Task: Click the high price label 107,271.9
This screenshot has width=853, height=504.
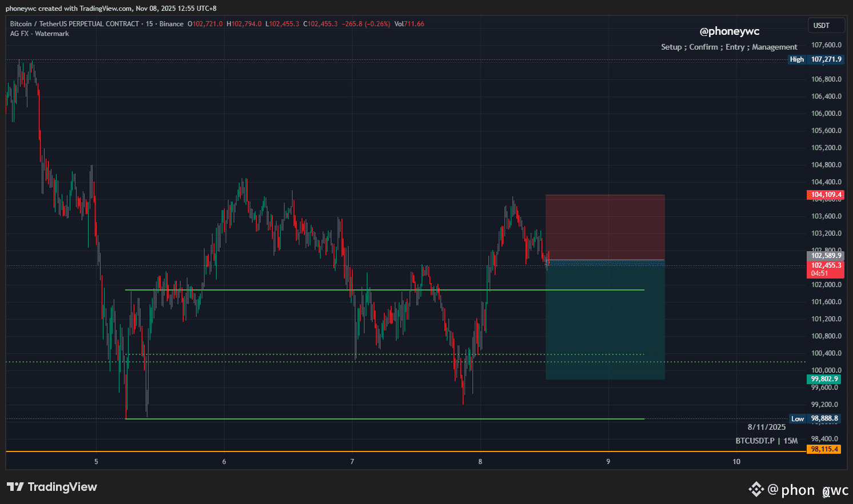Action: coord(826,59)
